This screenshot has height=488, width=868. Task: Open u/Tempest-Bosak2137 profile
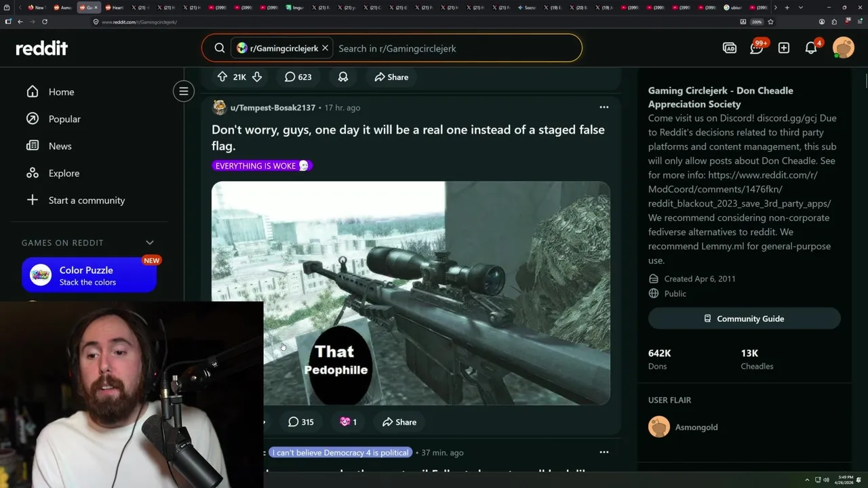point(273,108)
